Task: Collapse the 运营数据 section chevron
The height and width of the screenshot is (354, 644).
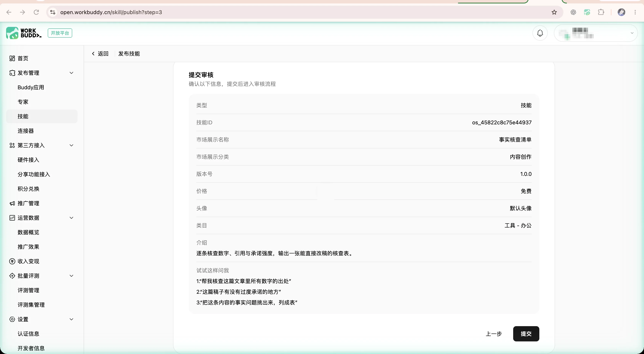Action: point(71,218)
